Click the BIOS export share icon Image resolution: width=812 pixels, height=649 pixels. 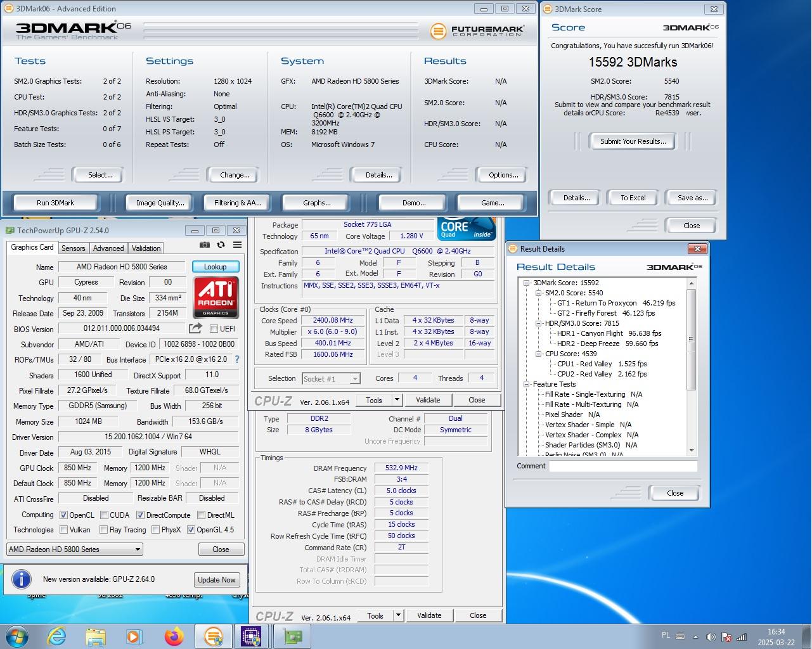click(195, 328)
